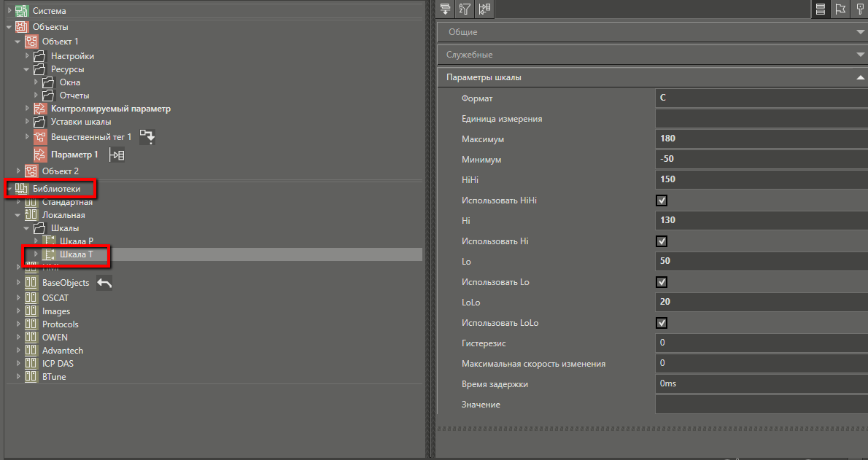Click the return arrow icon beside BaseObjects
The height and width of the screenshot is (460, 868).
click(104, 284)
